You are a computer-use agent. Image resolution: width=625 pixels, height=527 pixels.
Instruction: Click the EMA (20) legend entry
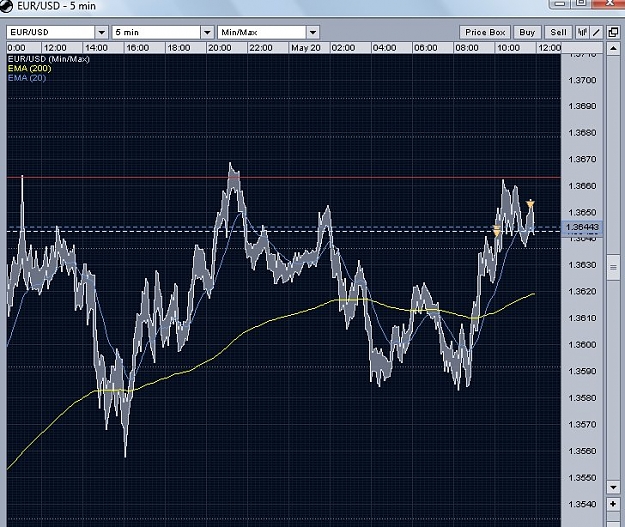(x=27, y=78)
